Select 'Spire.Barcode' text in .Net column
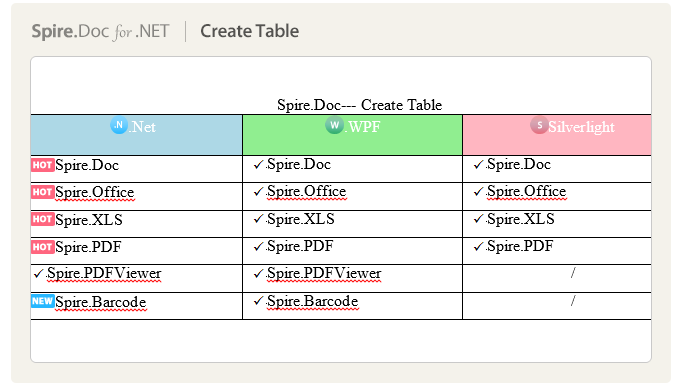 tap(100, 302)
